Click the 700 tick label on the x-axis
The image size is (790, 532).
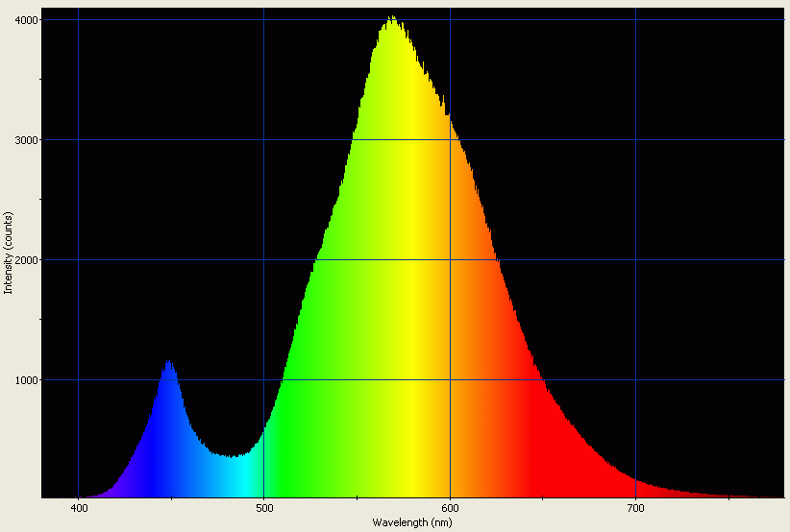point(635,507)
